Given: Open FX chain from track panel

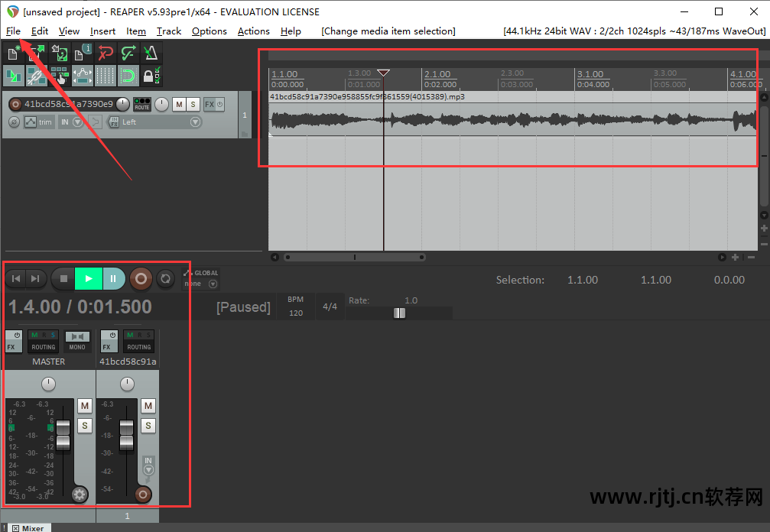Looking at the screenshot, I should pos(210,104).
